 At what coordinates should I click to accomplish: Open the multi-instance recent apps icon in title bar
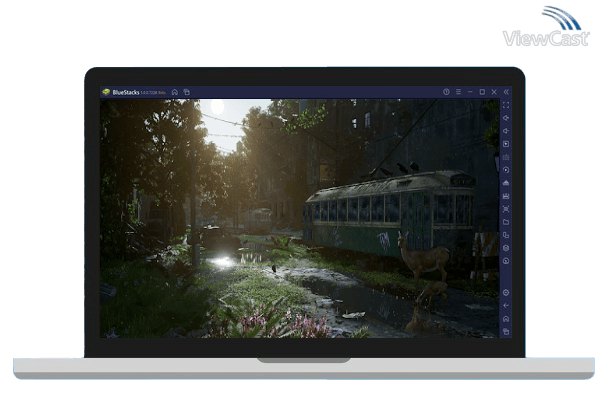[187, 92]
